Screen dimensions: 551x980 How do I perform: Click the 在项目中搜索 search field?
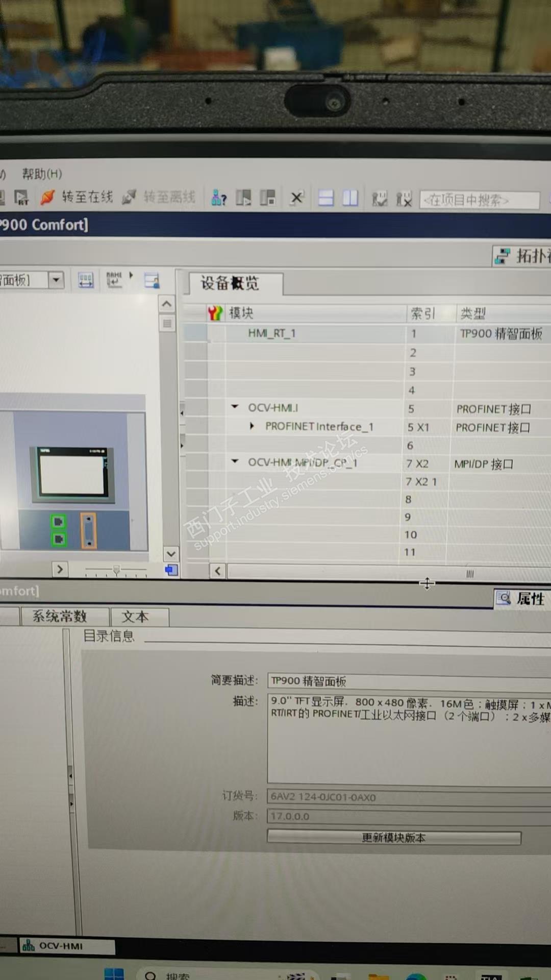tap(479, 200)
